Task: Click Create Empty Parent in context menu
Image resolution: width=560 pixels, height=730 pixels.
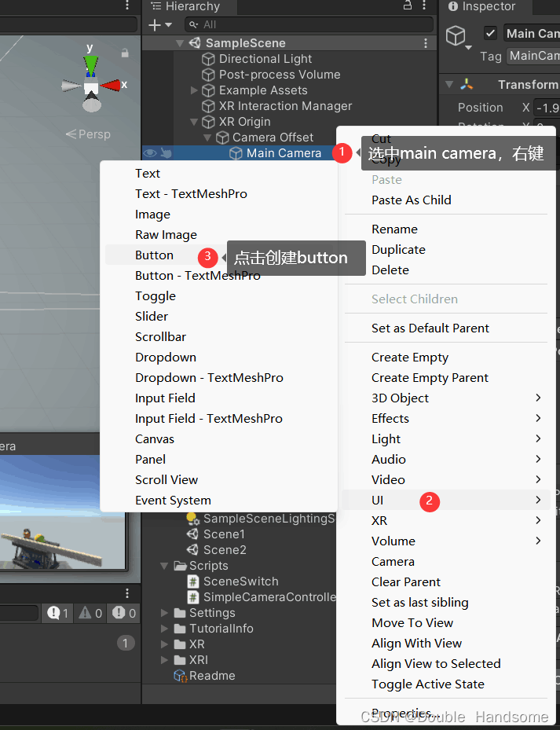Action: (x=430, y=378)
